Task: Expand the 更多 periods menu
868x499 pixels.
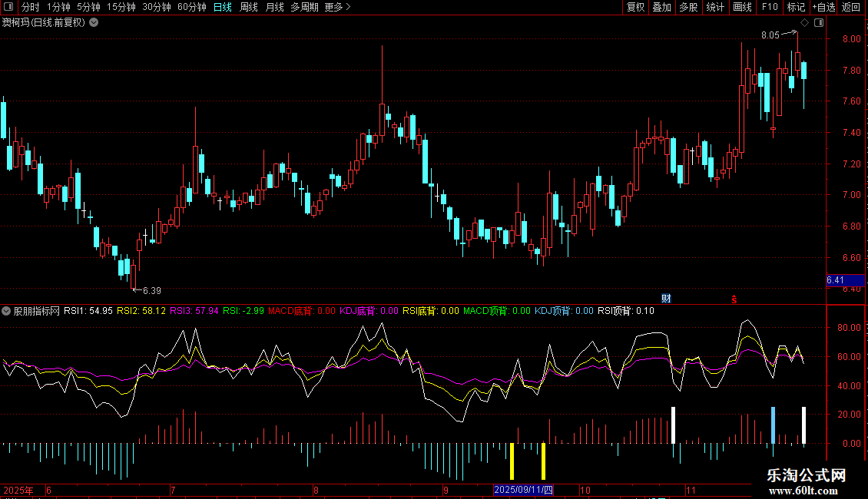Action: pyautogui.click(x=337, y=7)
